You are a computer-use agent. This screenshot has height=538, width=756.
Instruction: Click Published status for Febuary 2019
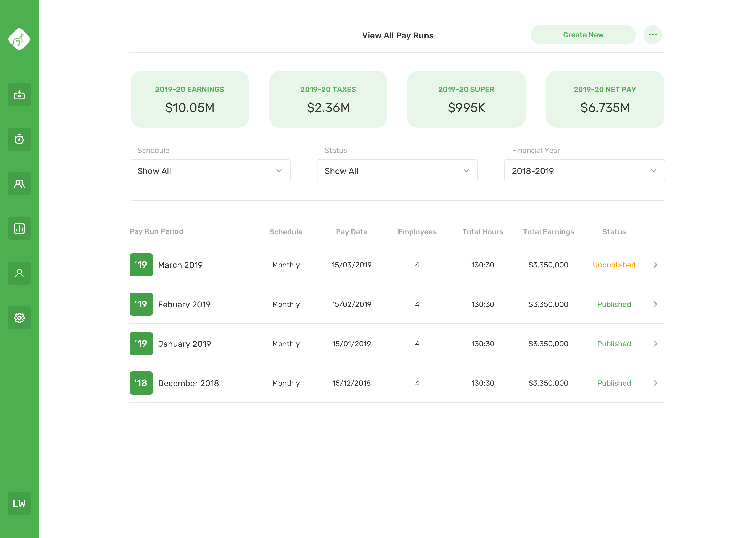pyautogui.click(x=614, y=304)
